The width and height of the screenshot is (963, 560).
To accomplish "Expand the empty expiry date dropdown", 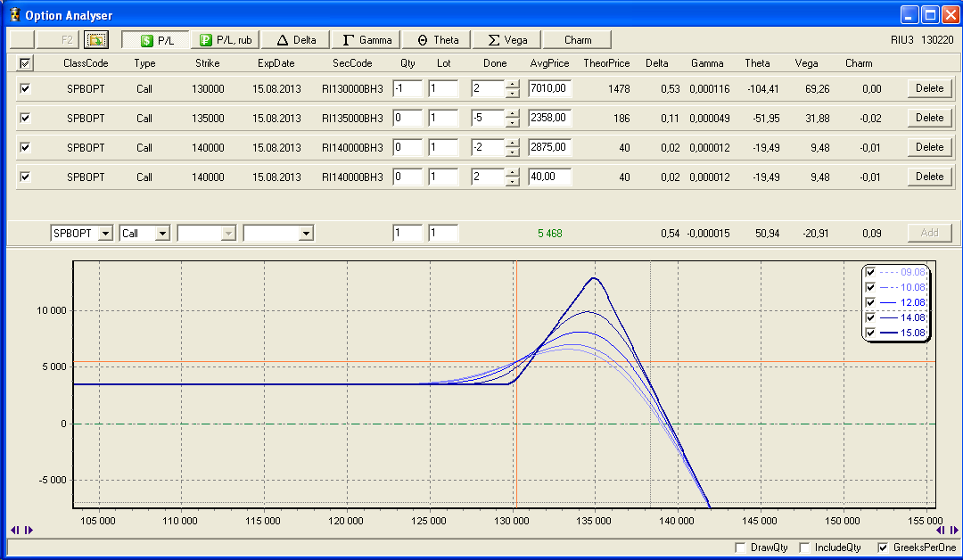I will pos(306,233).
